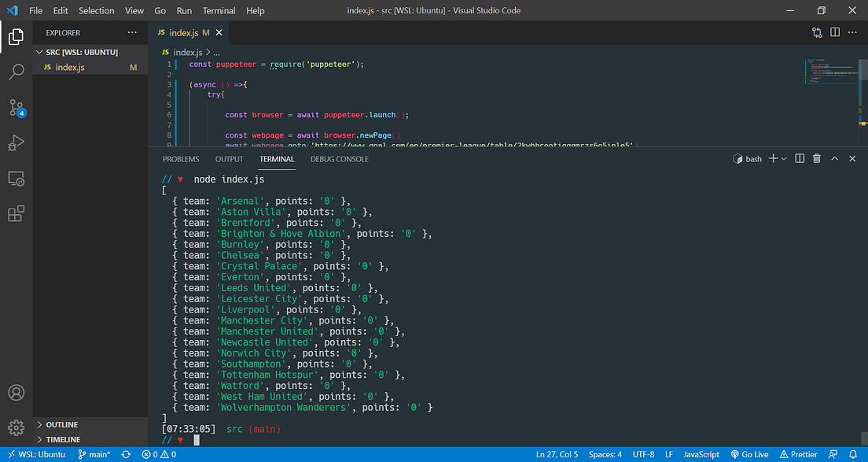Open the Search view in activity bar
Screen dimensions: 868x462
coord(16,72)
